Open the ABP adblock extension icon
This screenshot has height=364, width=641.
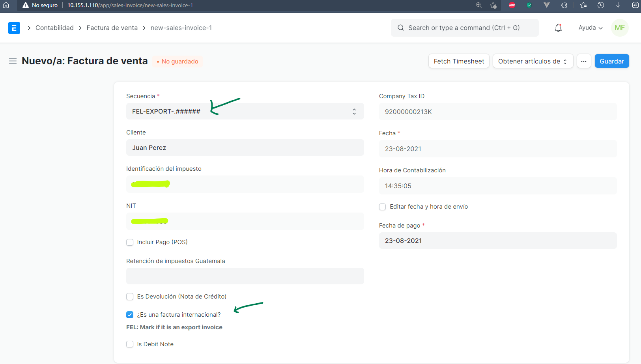point(512,5)
